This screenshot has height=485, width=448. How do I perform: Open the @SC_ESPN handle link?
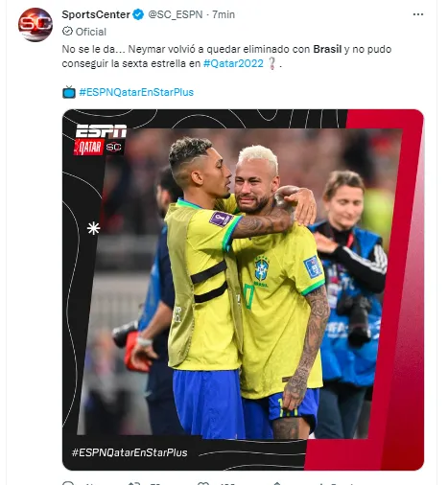tap(176, 14)
